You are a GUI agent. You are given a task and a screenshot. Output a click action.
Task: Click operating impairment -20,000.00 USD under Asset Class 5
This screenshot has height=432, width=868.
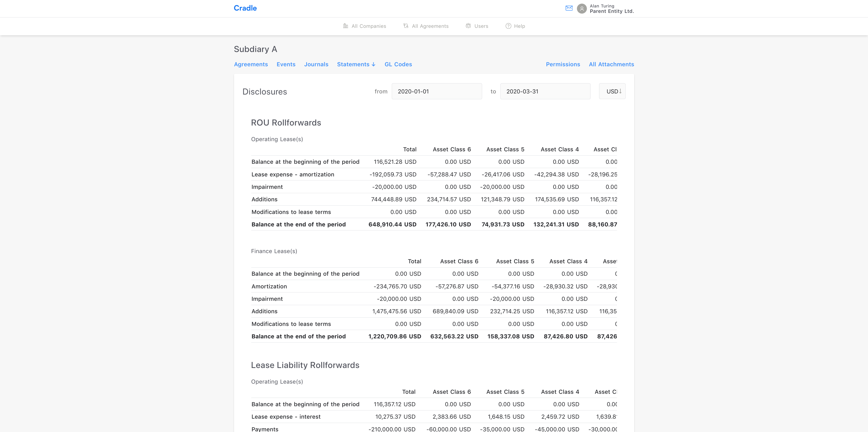pyautogui.click(x=502, y=187)
